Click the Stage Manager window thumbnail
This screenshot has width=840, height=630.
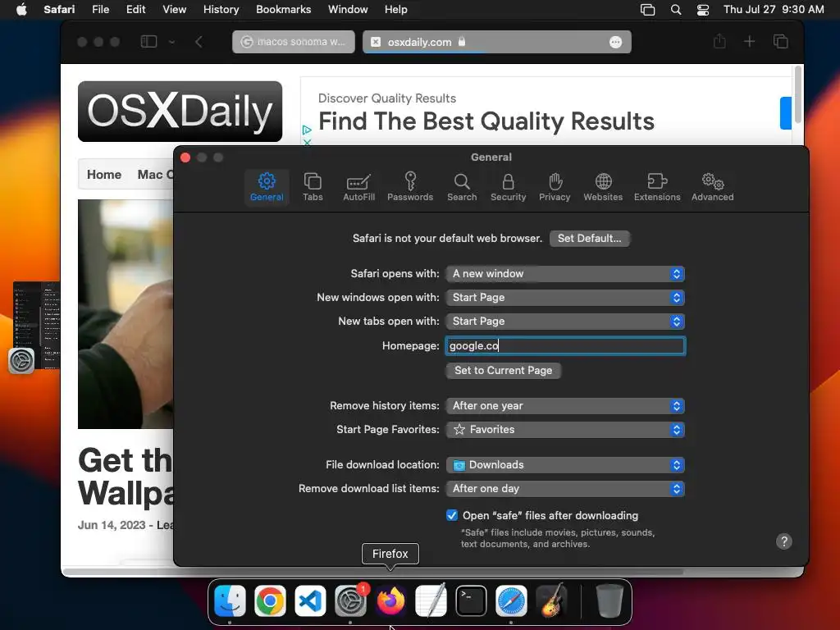pos(36,325)
